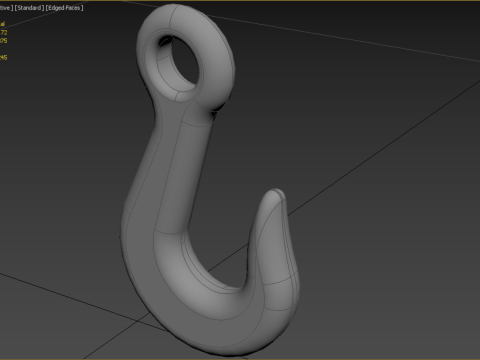Select the hook's pointed tip
This screenshot has width=480, height=360.
point(276,197)
